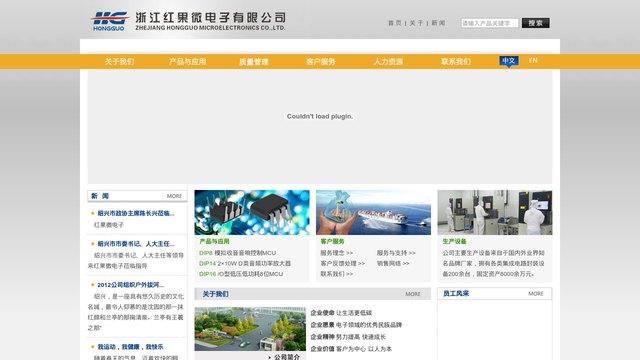
Task: Focus the product keyword search field
Action: (x=489, y=23)
